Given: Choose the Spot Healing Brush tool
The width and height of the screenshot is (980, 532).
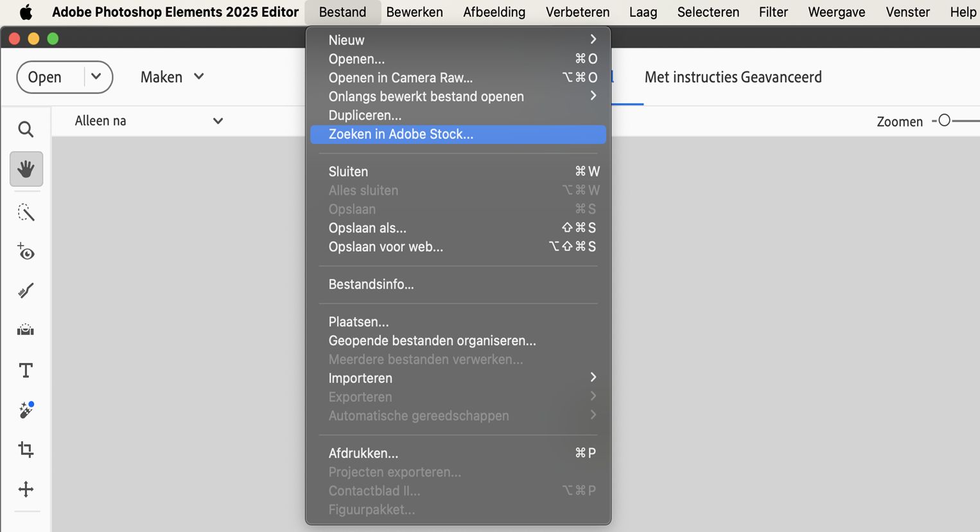Looking at the screenshot, I should click(x=26, y=410).
